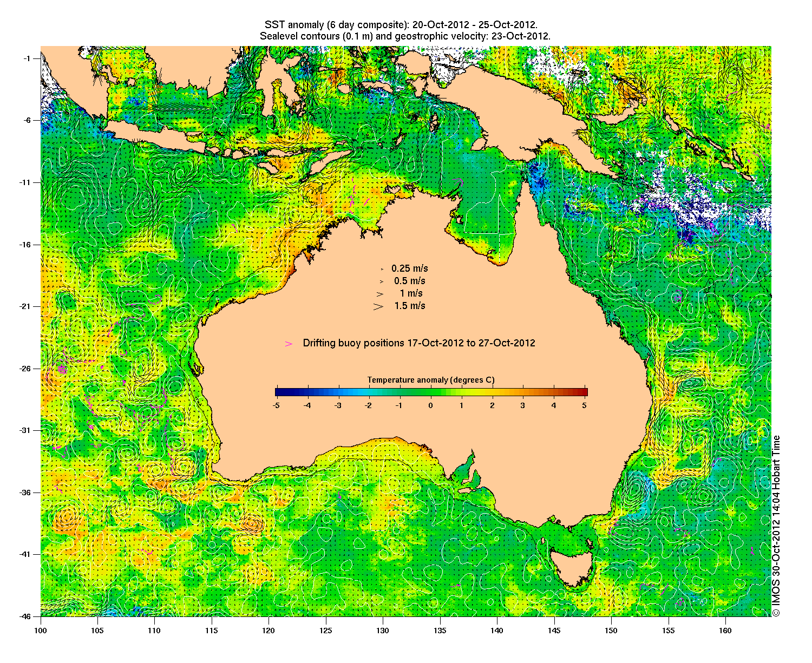Click the SST anomaly title line

pyautogui.click(x=401, y=25)
